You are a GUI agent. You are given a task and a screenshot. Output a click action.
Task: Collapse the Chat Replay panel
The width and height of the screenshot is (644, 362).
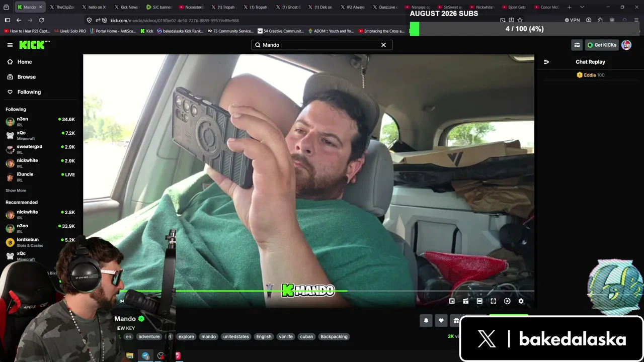(546, 62)
